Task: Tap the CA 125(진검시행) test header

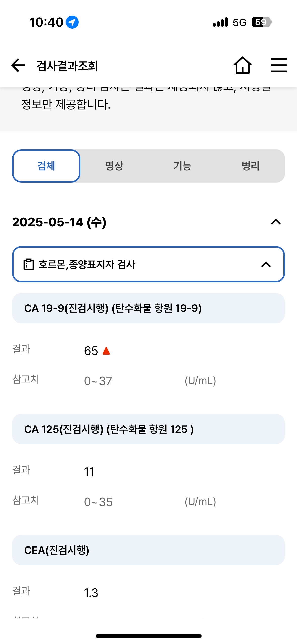Action: pos(148,429)
